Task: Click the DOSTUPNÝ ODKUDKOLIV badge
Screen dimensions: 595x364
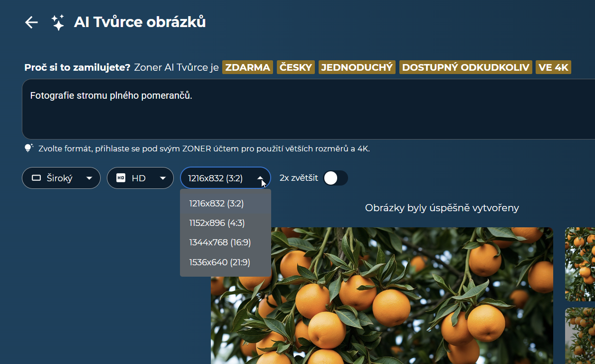Action: click(x=465, y=67)
